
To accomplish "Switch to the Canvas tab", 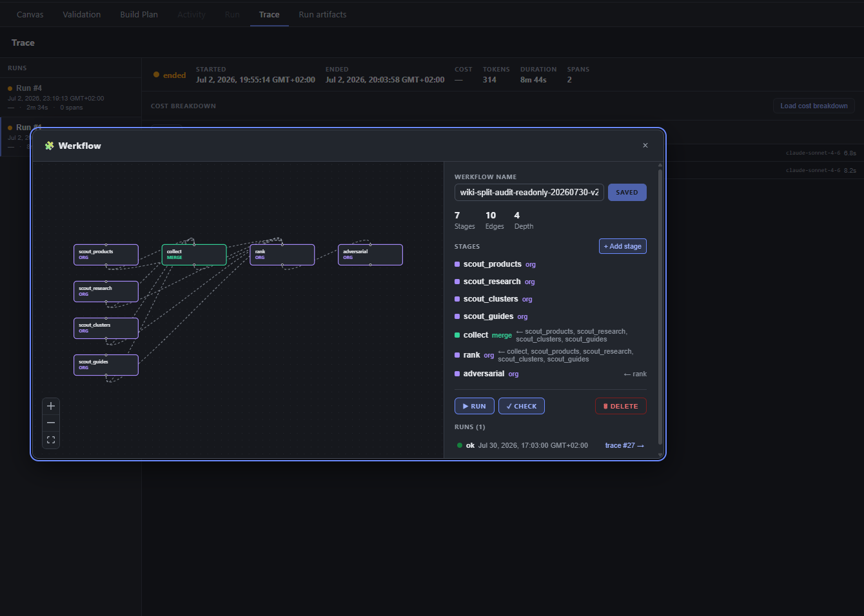I will click(x=30, y=14).
